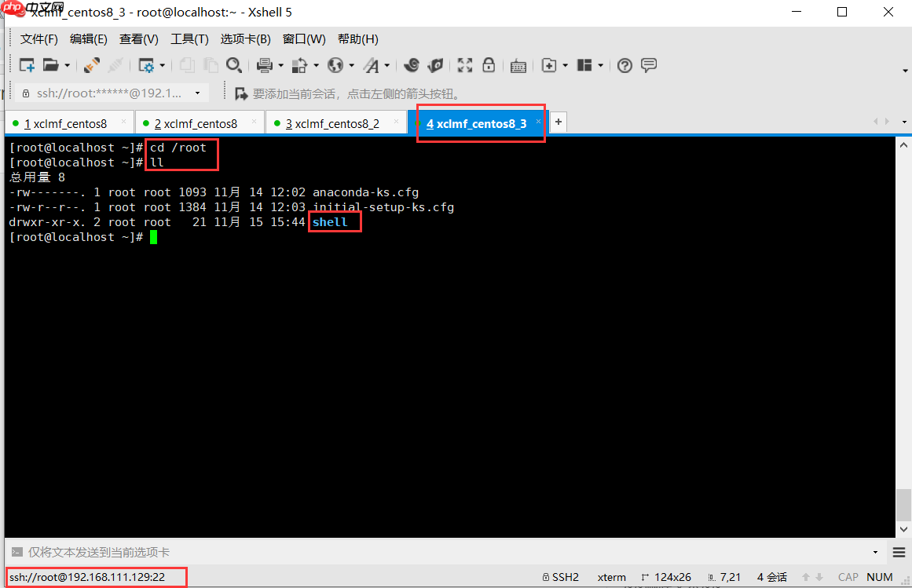Click the terminal scrollbar up arrow

pyautogui.click(x=903, y=144)
